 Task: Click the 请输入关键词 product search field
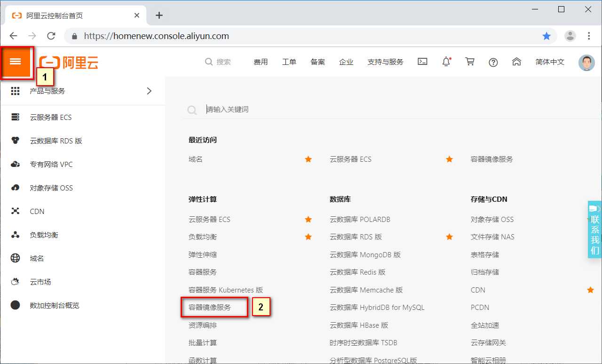point(390,109)
